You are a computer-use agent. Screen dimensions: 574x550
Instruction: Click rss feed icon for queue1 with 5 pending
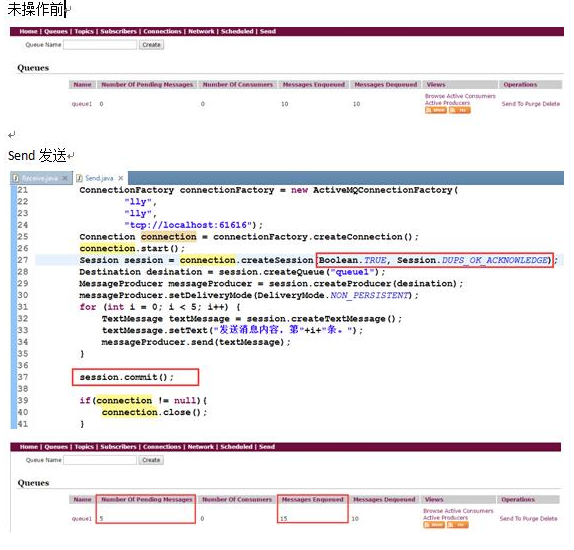coord(458,525)
